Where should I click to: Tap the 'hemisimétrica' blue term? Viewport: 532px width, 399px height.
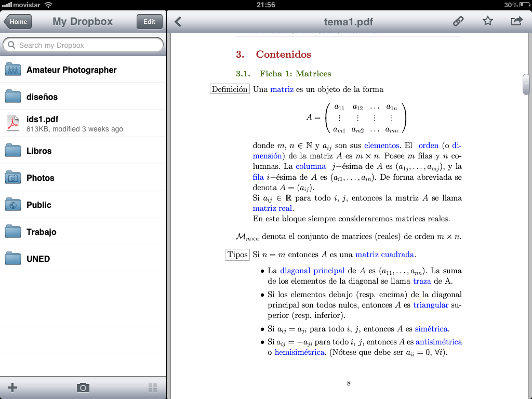point(300,352)
